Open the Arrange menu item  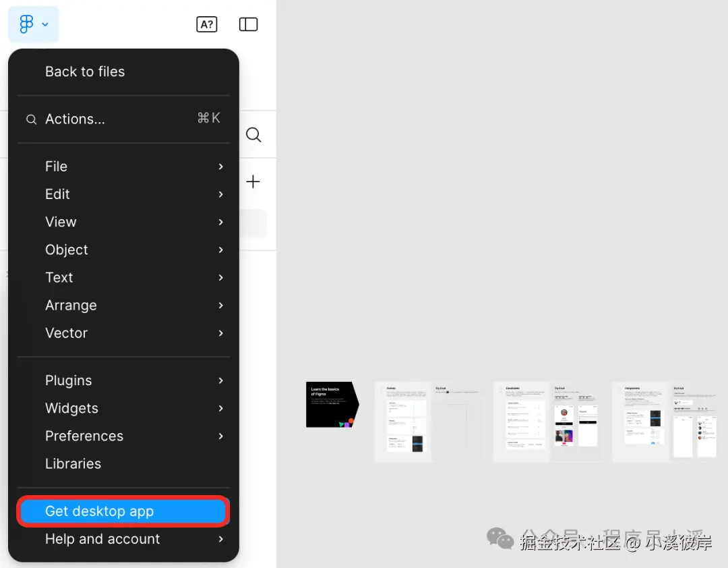71,305
